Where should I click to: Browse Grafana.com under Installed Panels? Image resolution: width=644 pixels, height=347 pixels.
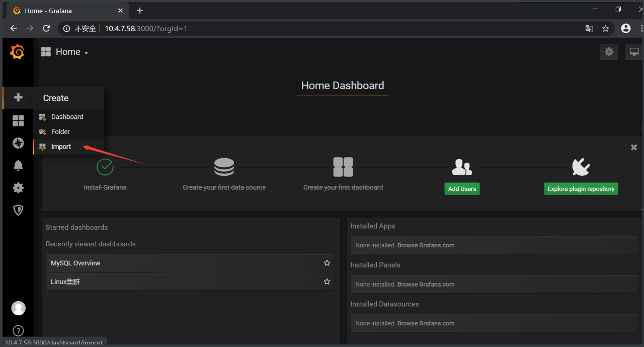point(426,284)
